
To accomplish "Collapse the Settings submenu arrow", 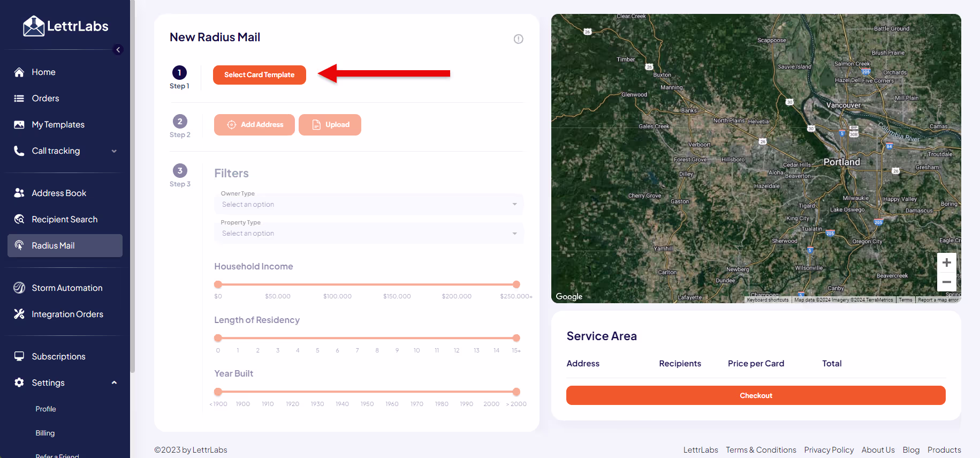I will click(x=114, y=382).
